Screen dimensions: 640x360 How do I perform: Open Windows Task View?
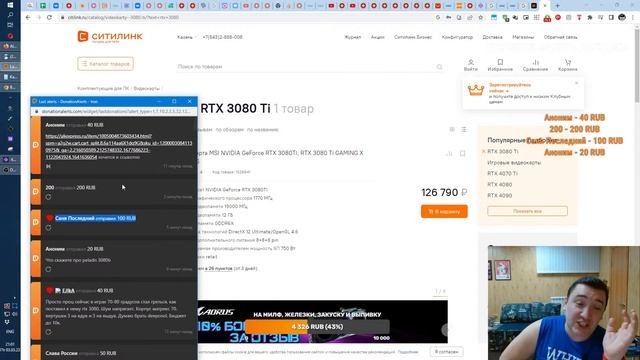10,25
